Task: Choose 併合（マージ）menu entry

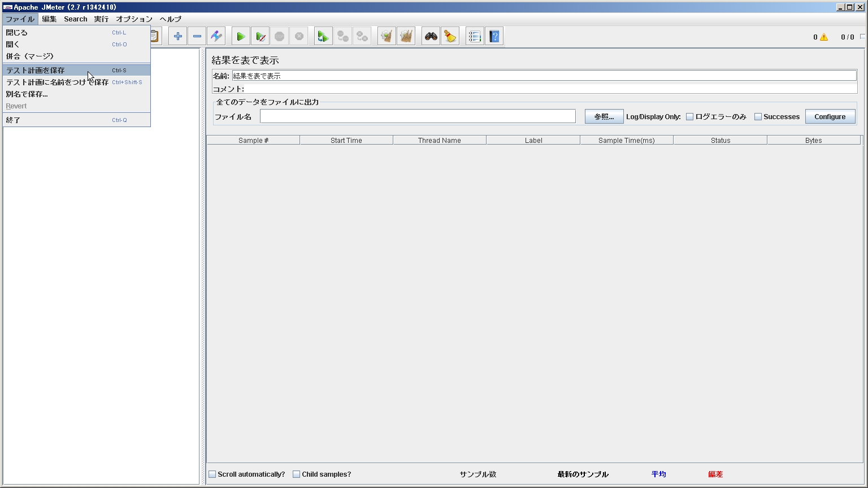Action: [x=76, y=56]
